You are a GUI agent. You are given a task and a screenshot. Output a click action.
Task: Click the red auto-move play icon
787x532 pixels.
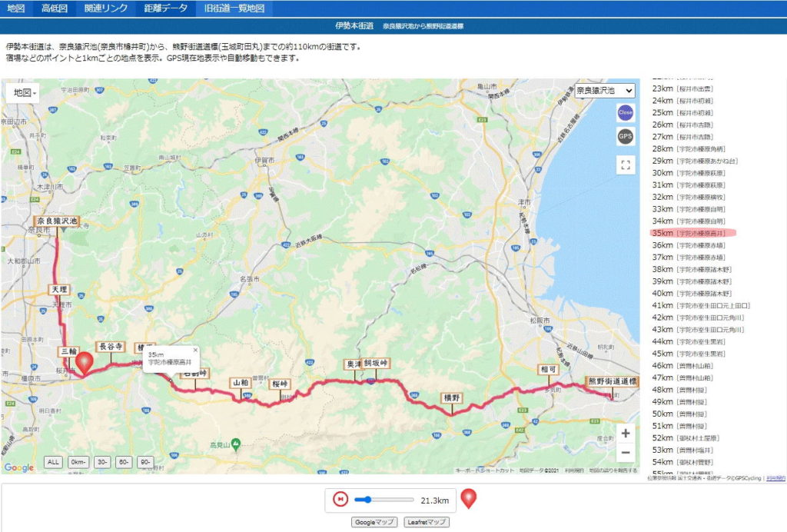tap(340, 500)
